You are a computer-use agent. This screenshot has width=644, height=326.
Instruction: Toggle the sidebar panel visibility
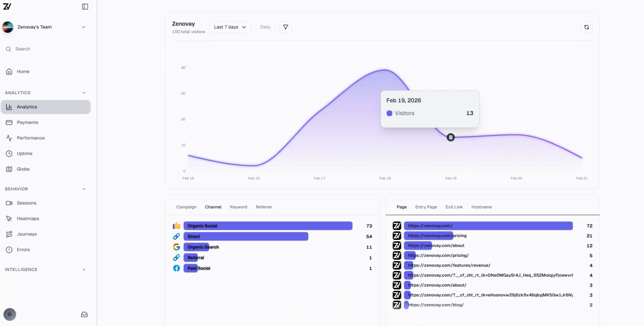click(85, 7)
